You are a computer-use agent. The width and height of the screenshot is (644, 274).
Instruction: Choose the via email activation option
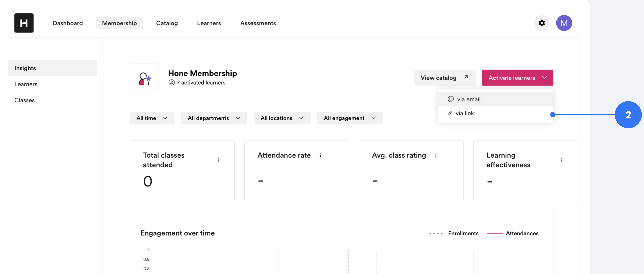coord(495,99)
